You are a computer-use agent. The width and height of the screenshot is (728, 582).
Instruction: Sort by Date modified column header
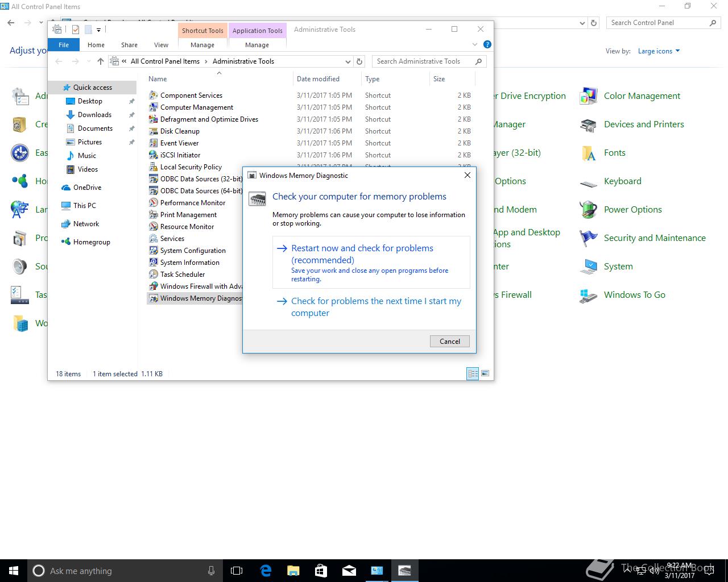327,79
